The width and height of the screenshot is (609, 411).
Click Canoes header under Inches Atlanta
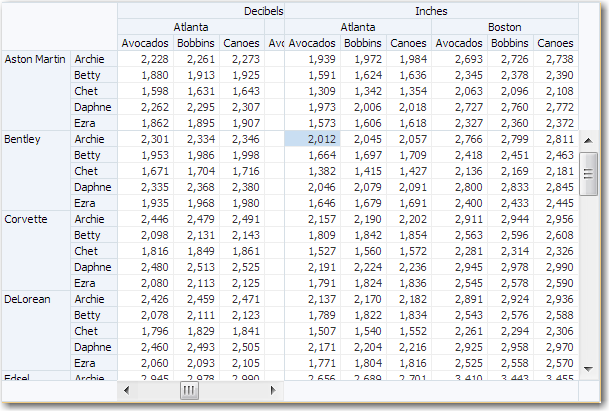(x=408, y=43)
